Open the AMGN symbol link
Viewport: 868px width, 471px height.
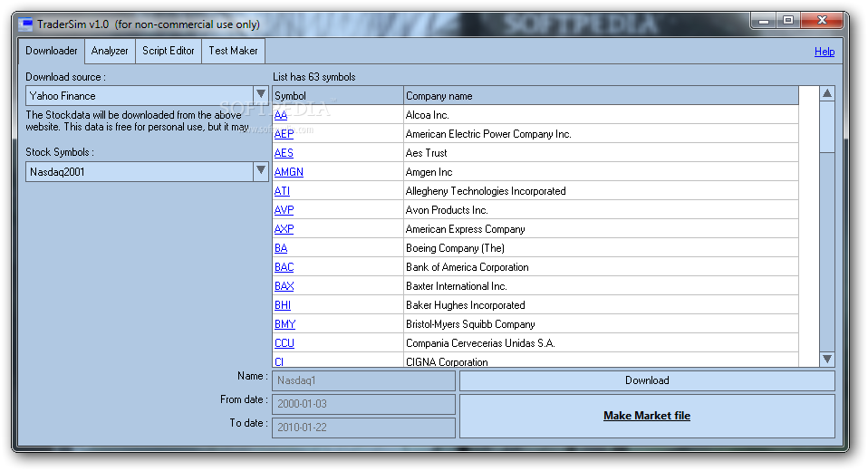click(x=289, y=172)
